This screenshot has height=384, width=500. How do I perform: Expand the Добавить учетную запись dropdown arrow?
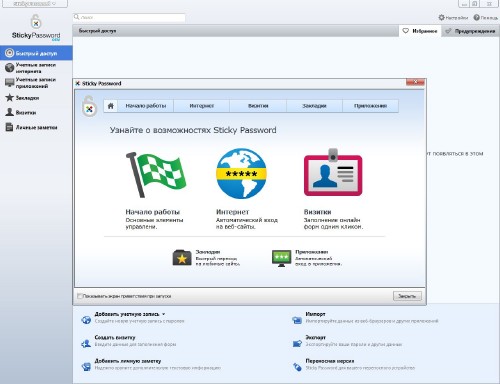coord(164,314)
